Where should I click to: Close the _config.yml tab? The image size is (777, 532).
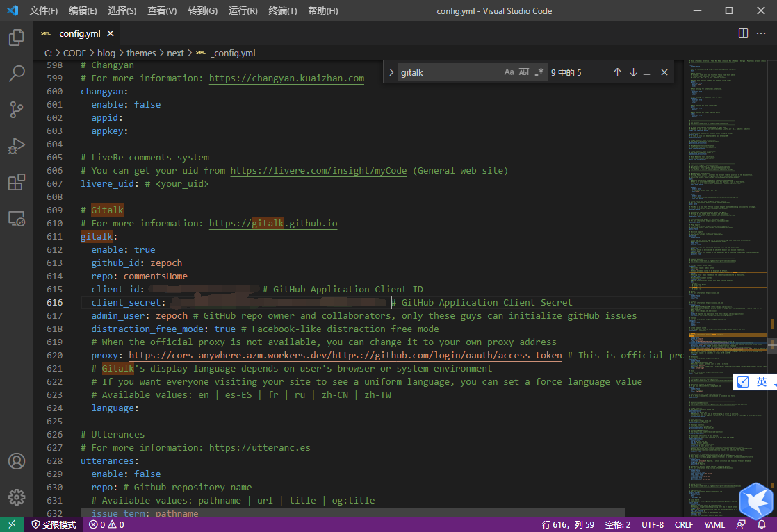[x=111, y=33]
